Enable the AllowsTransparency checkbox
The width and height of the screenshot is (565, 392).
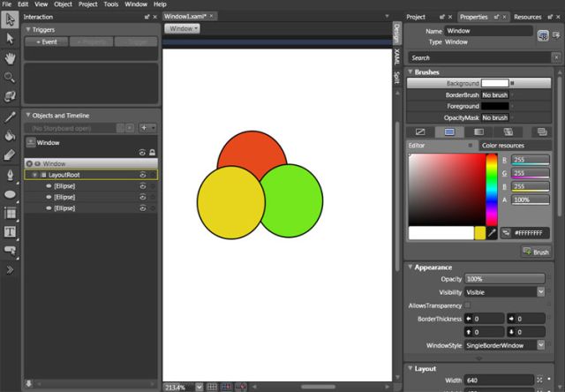click(x=468, y=305)
